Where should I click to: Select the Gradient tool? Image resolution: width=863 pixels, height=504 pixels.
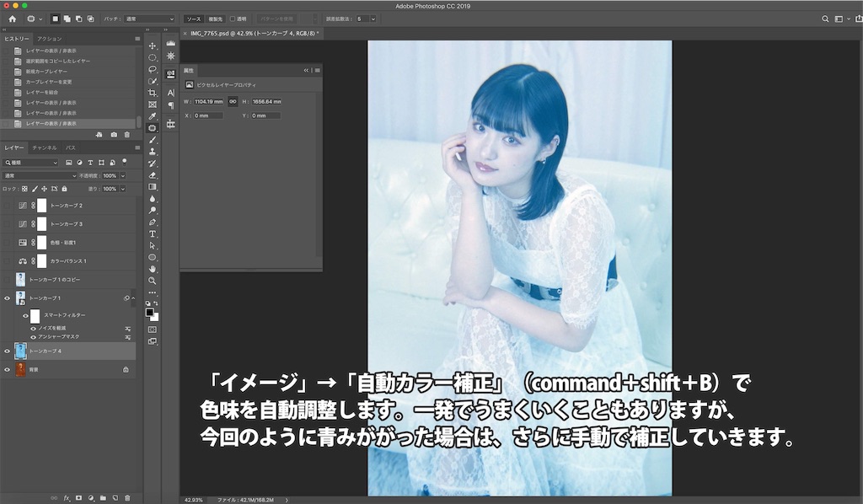153,187
